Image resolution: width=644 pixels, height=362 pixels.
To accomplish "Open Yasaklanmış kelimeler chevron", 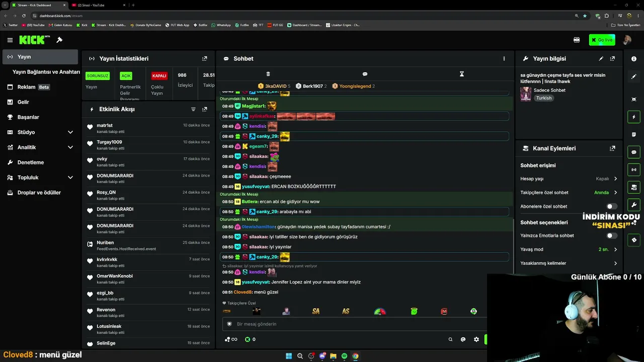I will [615, 263].
